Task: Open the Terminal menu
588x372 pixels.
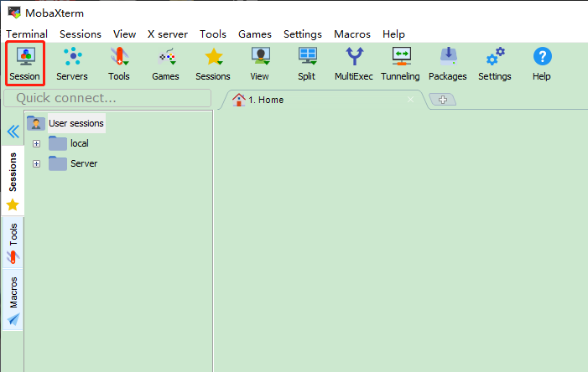Action: (27, 34)
